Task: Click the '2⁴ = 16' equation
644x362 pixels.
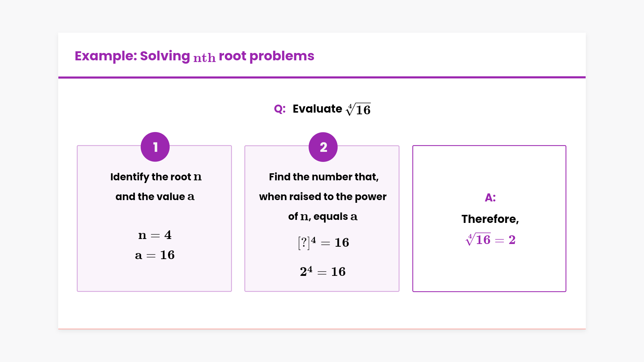Action: pos(323,271)
